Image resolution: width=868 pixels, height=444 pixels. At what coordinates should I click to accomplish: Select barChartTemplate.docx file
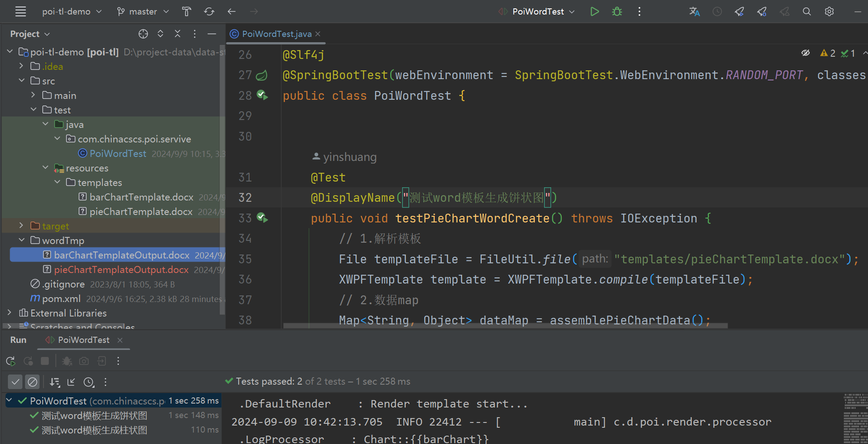coord(142,197)
